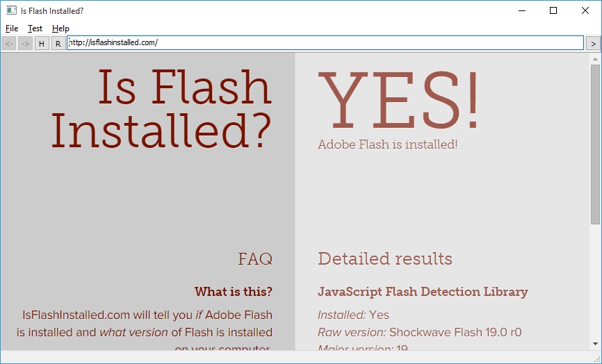The width and height of the screenshot is (602, 364).
Task: Reload the page with the R button
Action: 58,43
